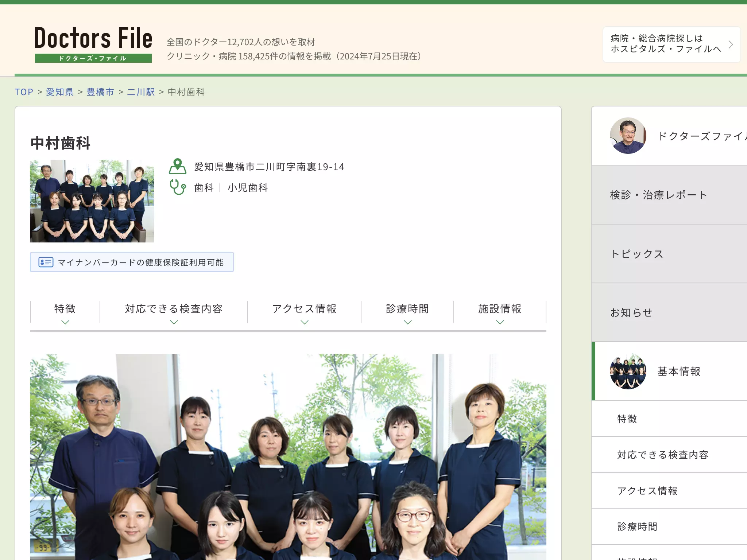Expand chevron under 対応できる検査内容 tab

click(174, 322)
